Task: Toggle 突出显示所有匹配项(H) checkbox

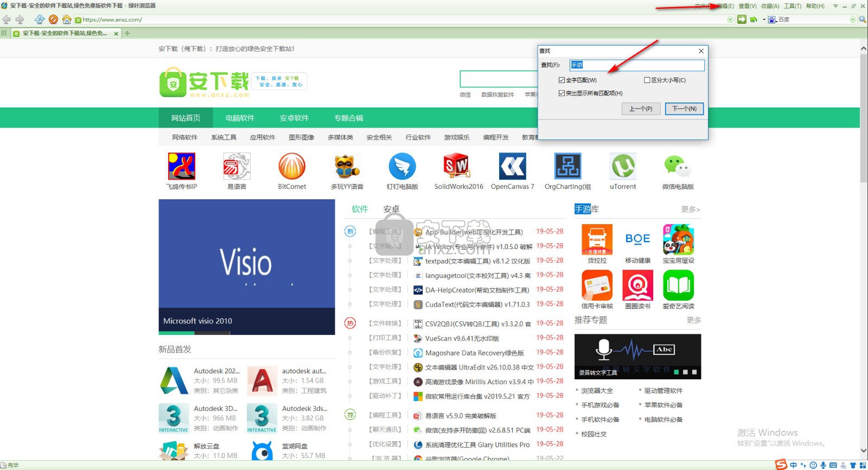Action: click(x=561, y=93)
